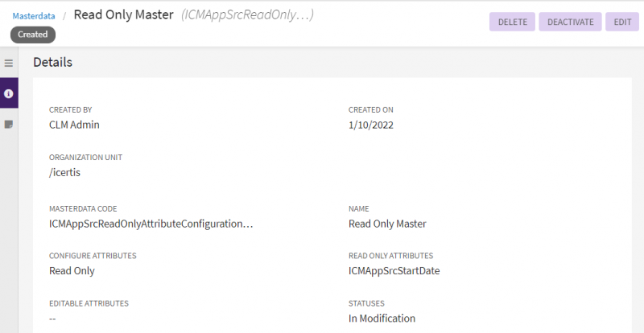The width and height of the screenshot is (644, 333).
Task: Select the Details section heading
Action: coord(52,62)
